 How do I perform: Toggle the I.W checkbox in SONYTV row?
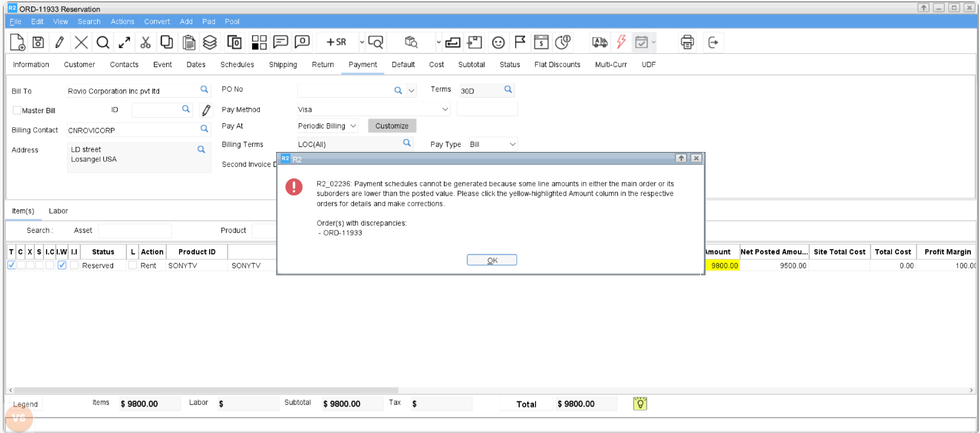click(x=62, y=265)
